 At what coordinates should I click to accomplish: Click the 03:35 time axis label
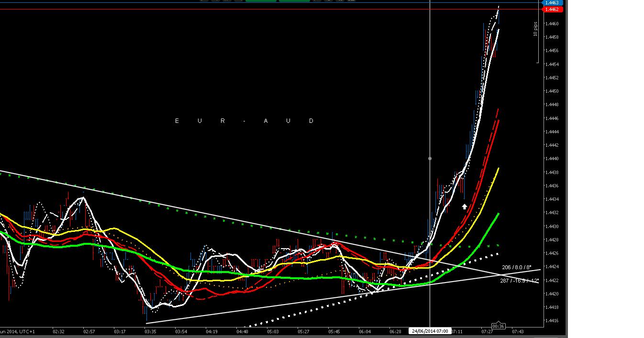point(150,331)
